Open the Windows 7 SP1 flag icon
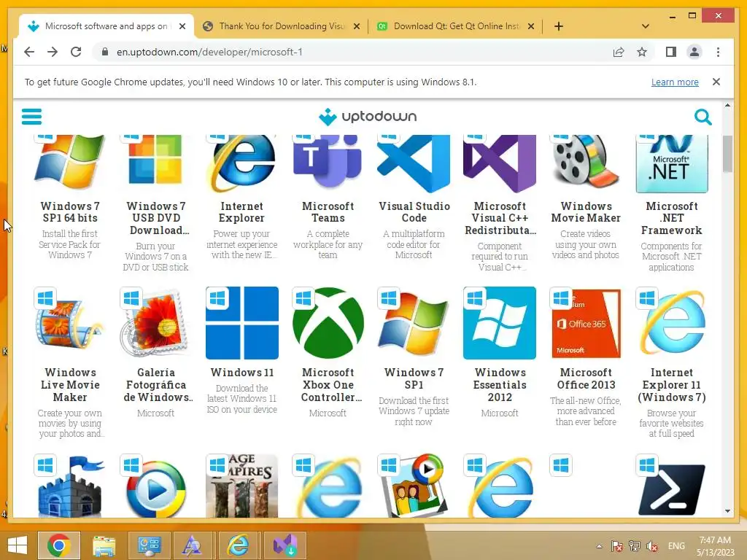 [414, 323]
